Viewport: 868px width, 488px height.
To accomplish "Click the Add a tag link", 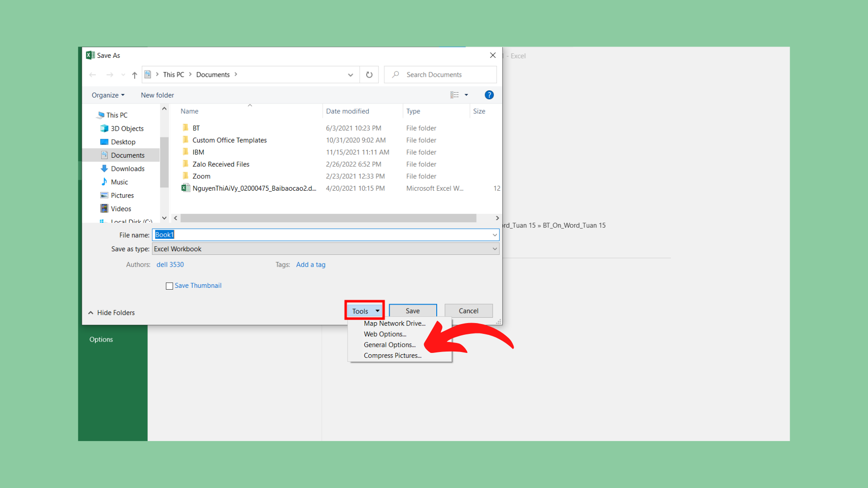I will 311,265.
